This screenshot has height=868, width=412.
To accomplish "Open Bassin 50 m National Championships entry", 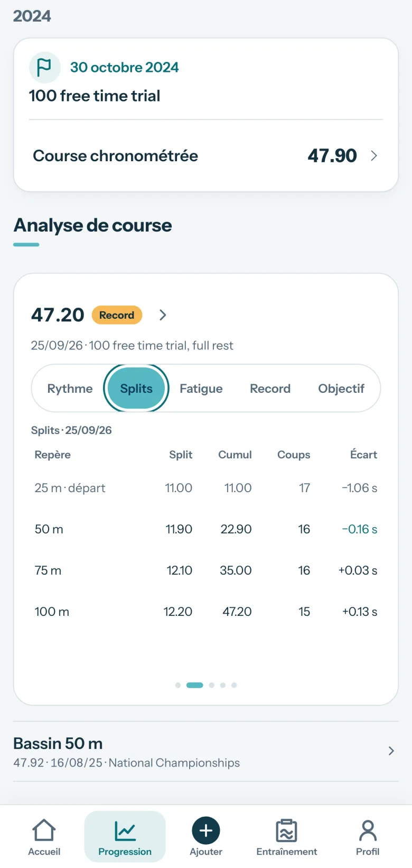I will [x=206, y=751].
